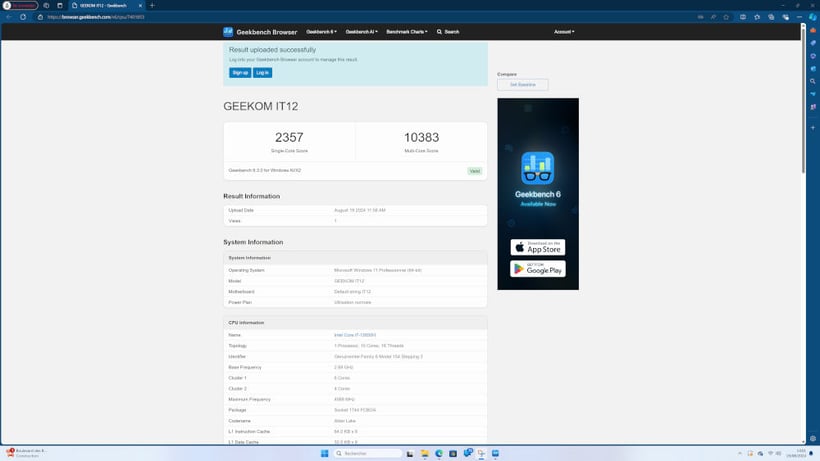Image resolution: width=820 pixels, height=461 pixels.
Task: Click the Geekbench Browser logo icon
Action: [x=228, y=32]
